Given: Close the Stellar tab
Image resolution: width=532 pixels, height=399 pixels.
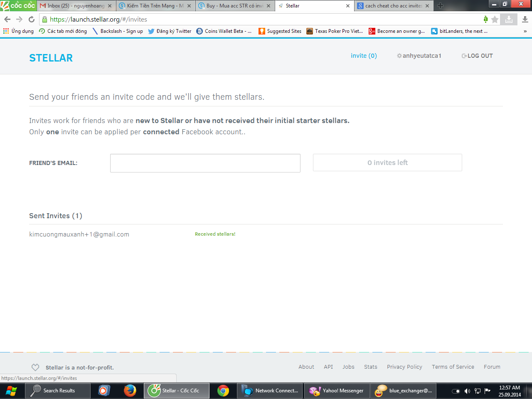Looking at the screenshot, I should 348,6.
